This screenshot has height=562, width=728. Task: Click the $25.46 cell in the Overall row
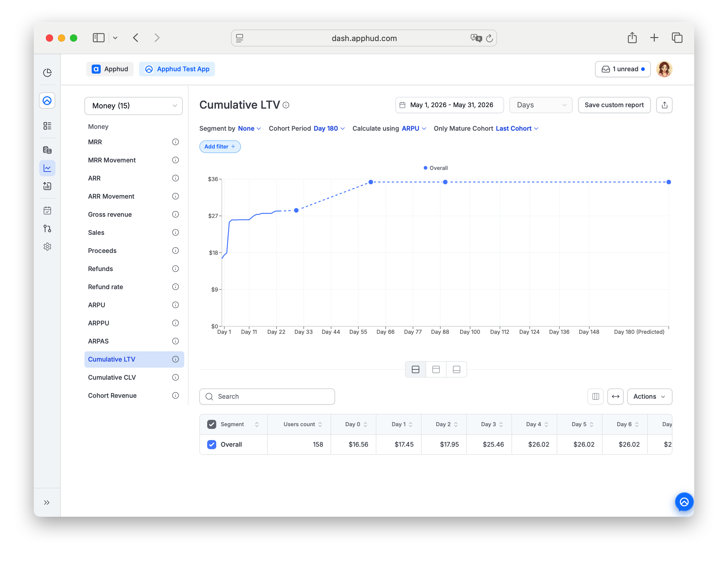pyautogui.click(x=493, y=444)
